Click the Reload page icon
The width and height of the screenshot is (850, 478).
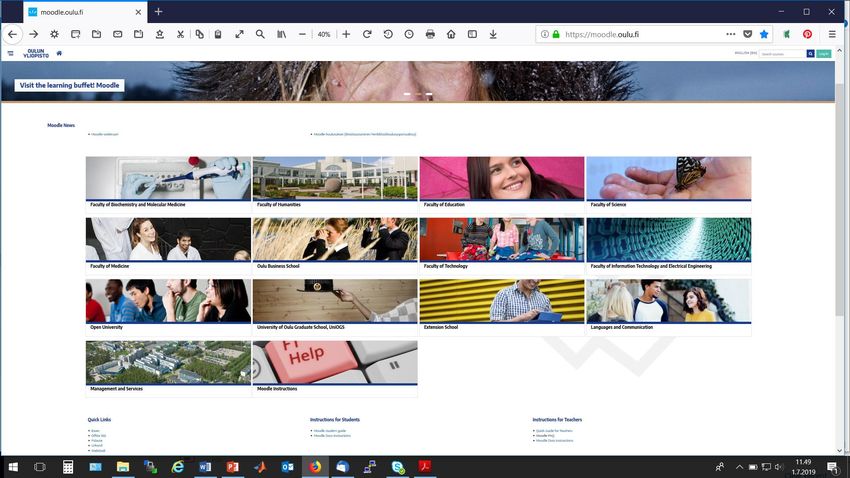click(x=367, y=34)
